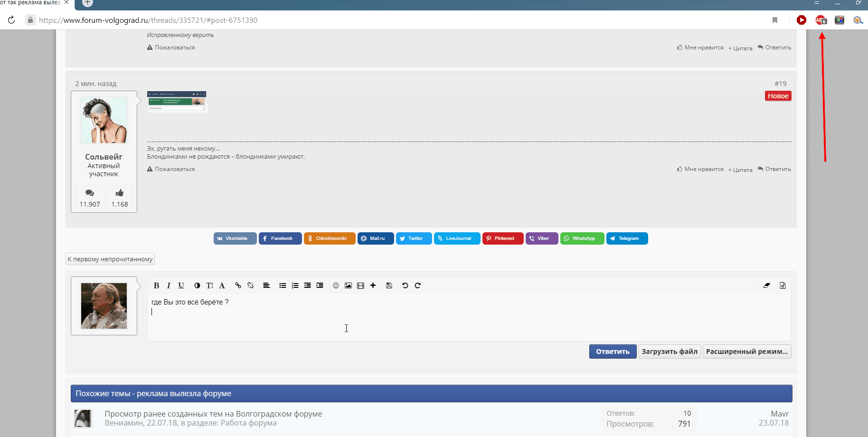This screenshot has height=437, width=868.
Task: Click the Загрузить файл button
Action: pyautogui.click(x=670, y=351)
